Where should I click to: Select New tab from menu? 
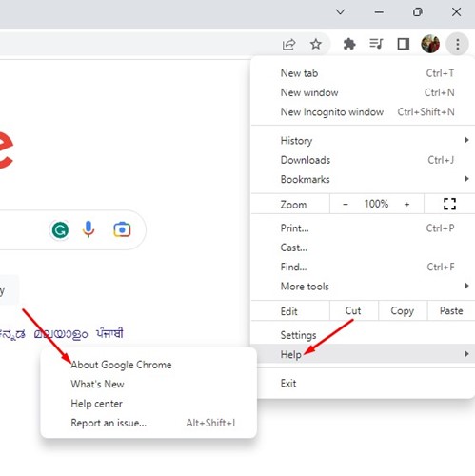363,73
